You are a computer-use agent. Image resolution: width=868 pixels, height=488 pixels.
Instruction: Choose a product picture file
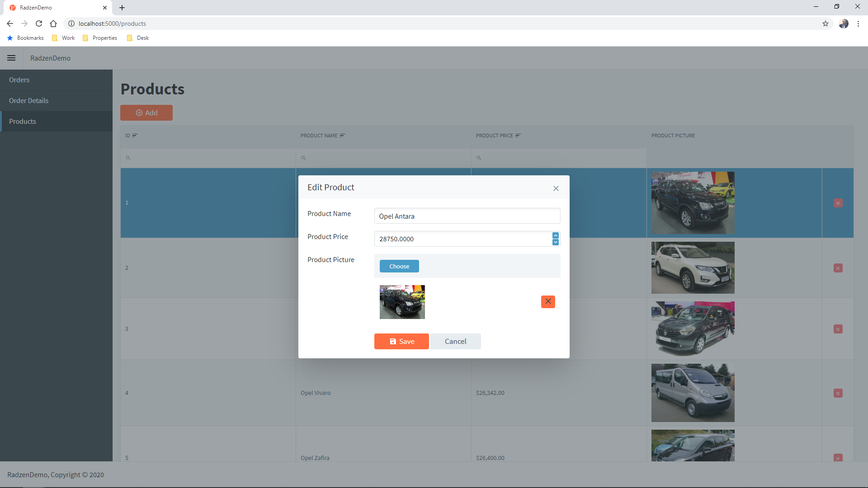pyautogui.click(x=399, y=266)
